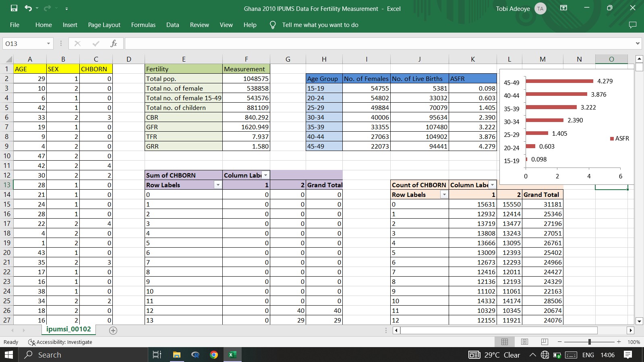Switch to Page Layout view
Screen dimensions: 644x362
524,342
